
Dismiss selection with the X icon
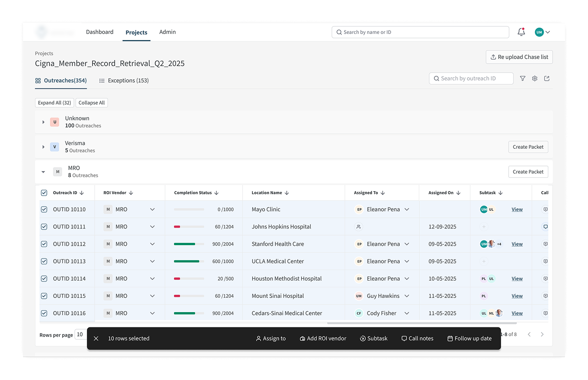coord(96,338)
